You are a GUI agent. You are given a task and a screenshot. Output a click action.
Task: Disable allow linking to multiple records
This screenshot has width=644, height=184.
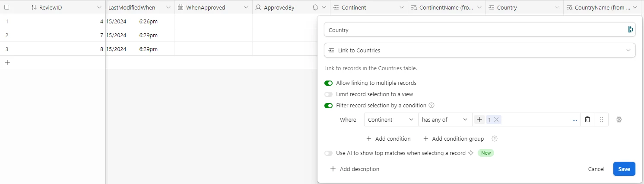tap(329, 83)
